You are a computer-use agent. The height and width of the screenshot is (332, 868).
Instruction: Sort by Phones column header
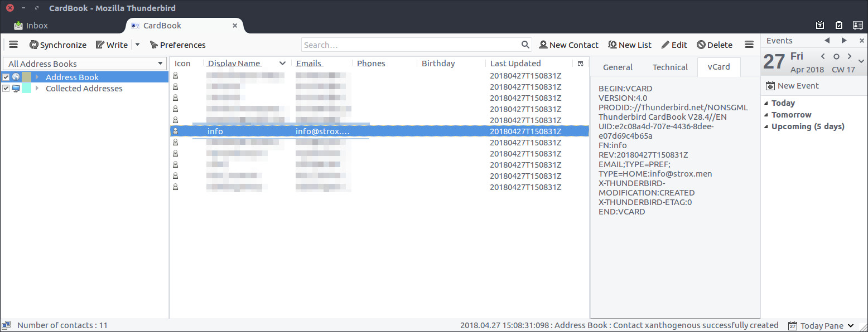click(x=384, y=63)
